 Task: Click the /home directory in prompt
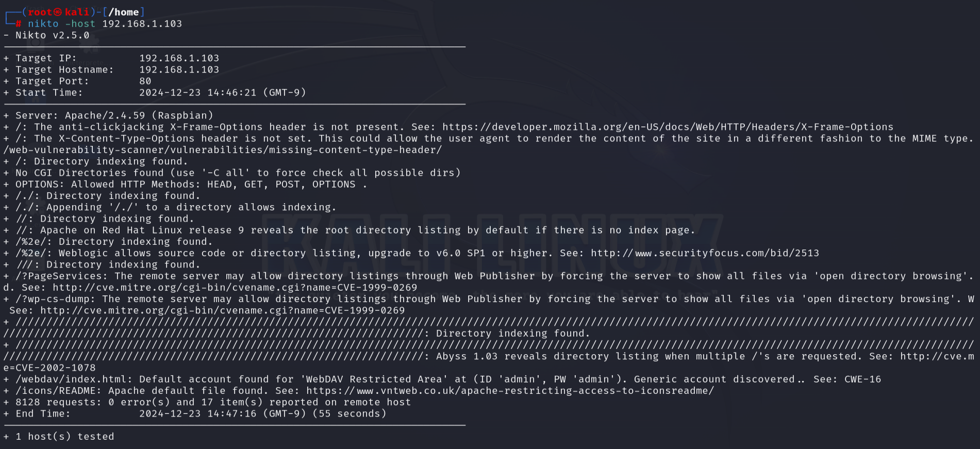124,12
